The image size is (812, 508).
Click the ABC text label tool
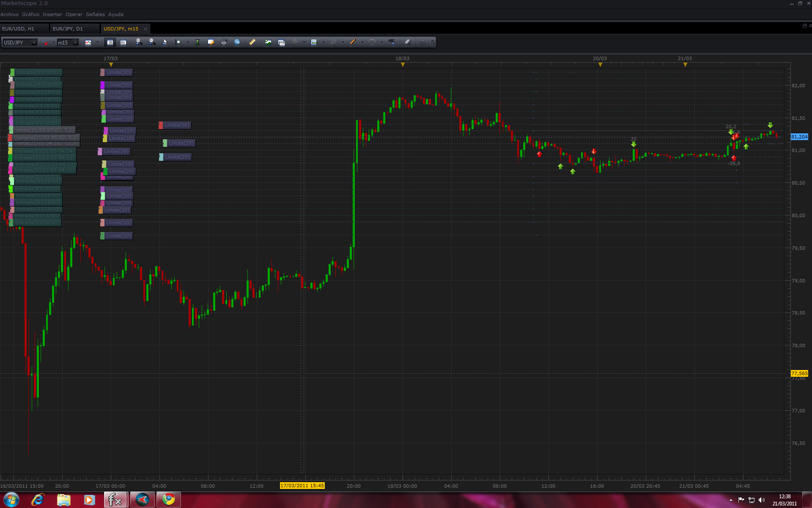pos(392,42)
